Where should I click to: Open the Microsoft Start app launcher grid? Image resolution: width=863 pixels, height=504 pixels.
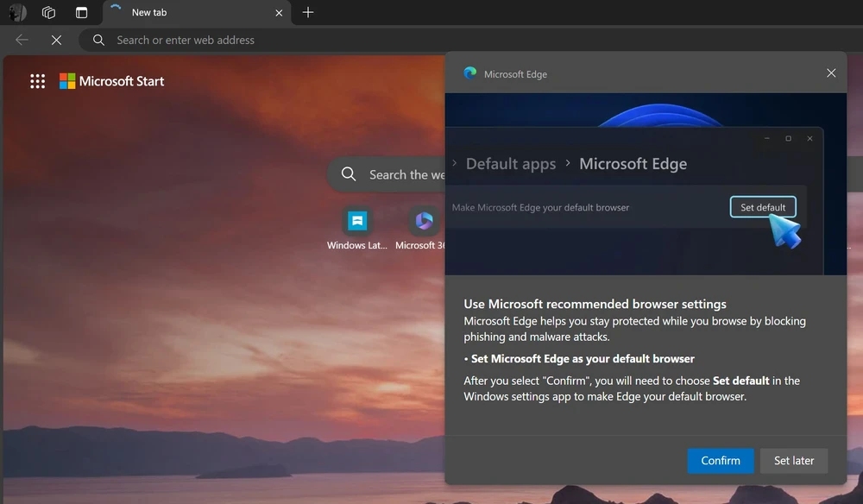click(37, 81)
